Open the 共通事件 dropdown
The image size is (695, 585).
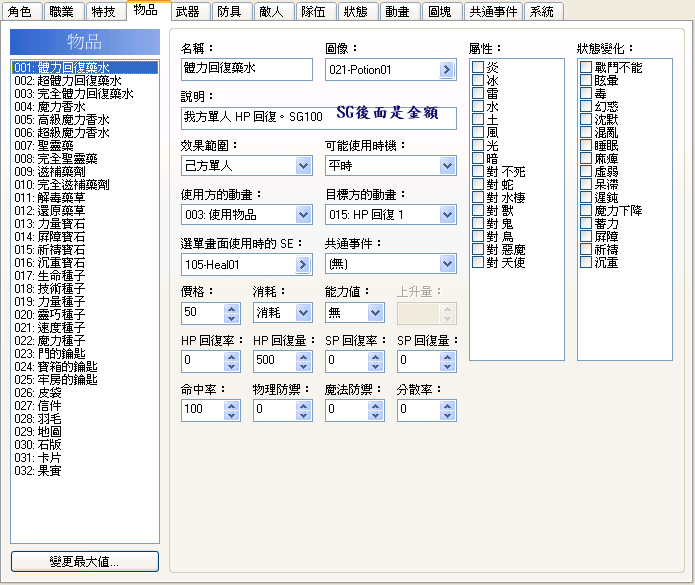(x=390, y=264)
